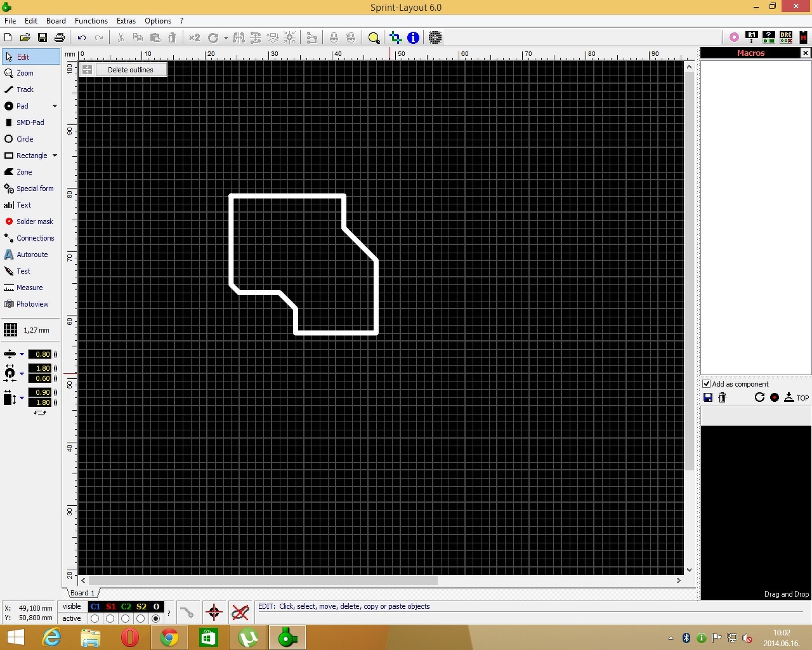812x650 pixels.
Task: Select the Circle tool
Action: 31,139
